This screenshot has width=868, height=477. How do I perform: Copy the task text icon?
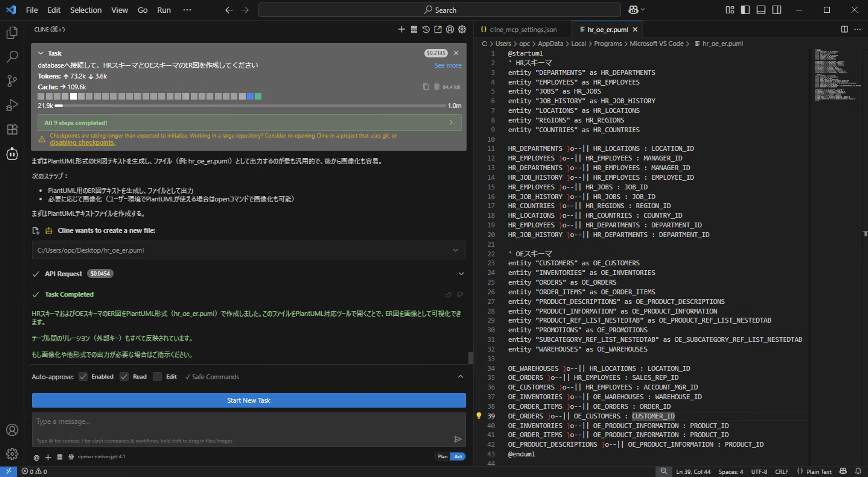tap(426, 87)
